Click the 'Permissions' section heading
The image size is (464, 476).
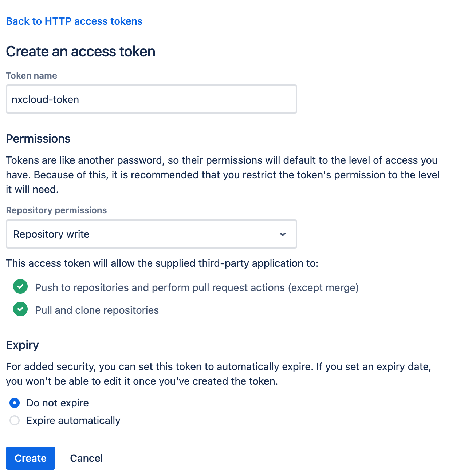(x=38, y=138)
